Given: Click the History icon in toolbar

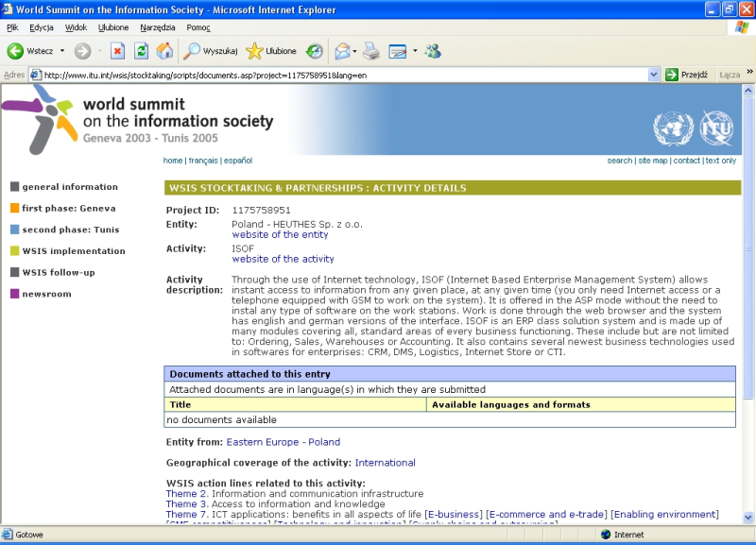Looking at the screenshot, I should pyautogui.click(x=314, y=51).
